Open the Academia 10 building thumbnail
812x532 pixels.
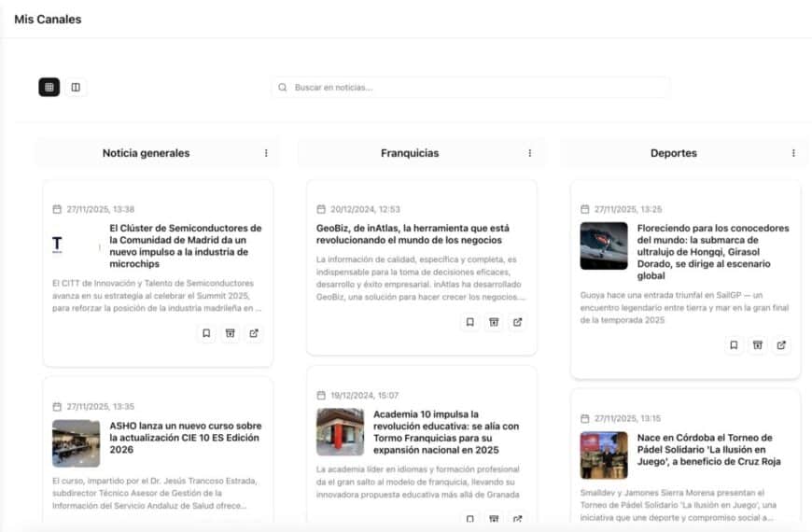coord(341,432)
